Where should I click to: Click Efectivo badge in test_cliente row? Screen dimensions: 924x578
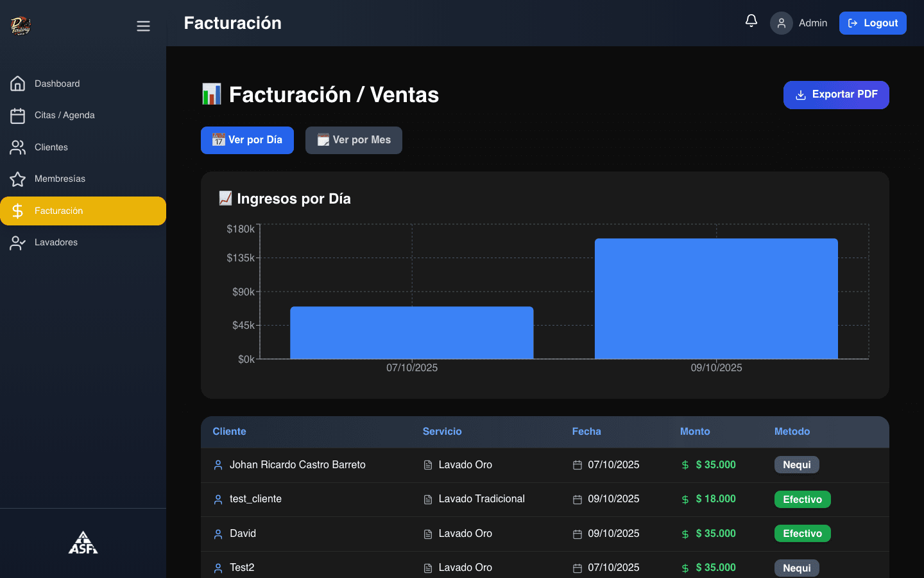pyautogui.click(x=803, y=500)
